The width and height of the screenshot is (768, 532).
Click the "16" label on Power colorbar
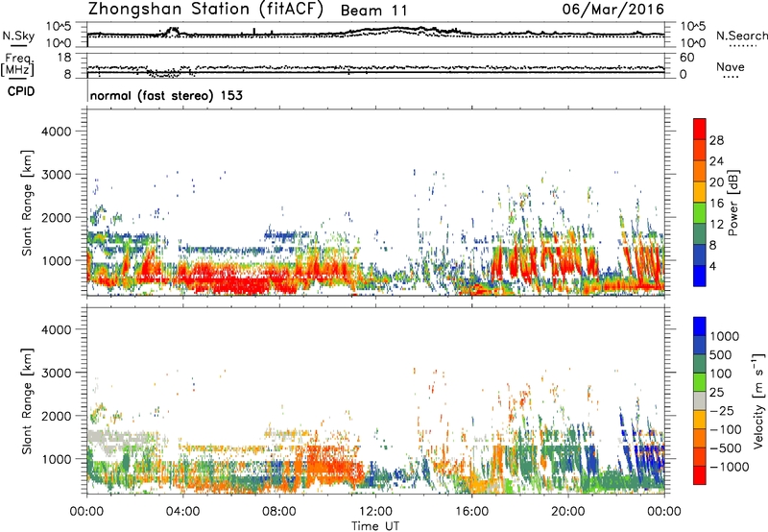pyautogui.click(x=716, y=204)
